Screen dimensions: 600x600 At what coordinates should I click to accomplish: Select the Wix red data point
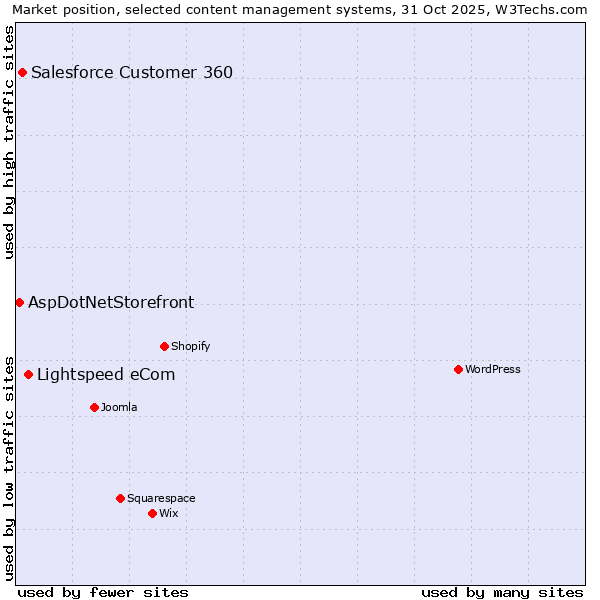[152, 513]
